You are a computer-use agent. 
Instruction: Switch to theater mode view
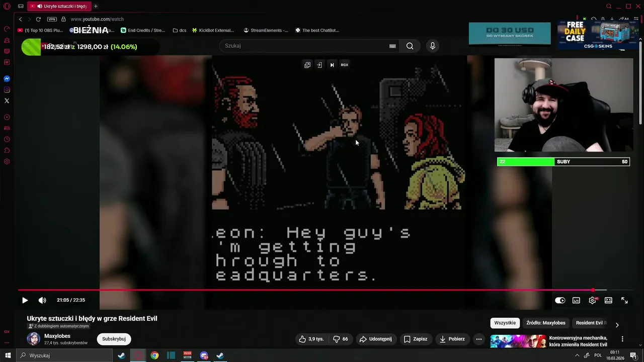click(x=608, y=300)
